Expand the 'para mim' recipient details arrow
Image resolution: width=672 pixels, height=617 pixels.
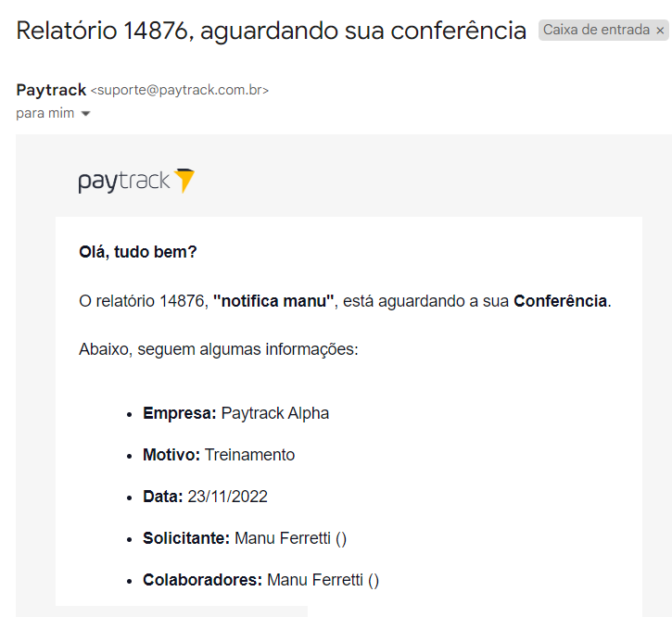[x=85, y=114]
